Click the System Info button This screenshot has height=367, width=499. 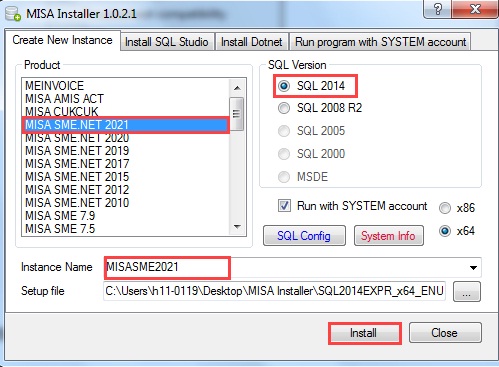388,236
